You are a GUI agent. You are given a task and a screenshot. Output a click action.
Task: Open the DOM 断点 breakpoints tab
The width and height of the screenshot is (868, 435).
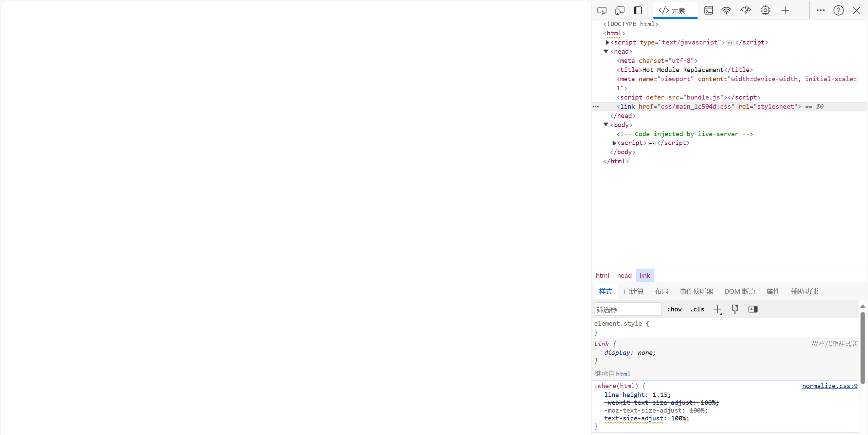click(740, 291)
